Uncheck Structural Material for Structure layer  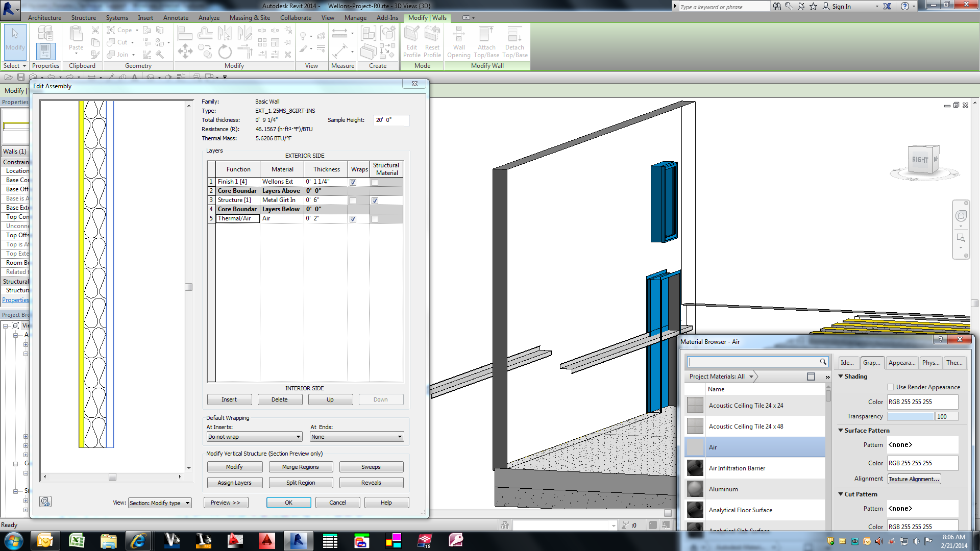click(x=375, y=201)
